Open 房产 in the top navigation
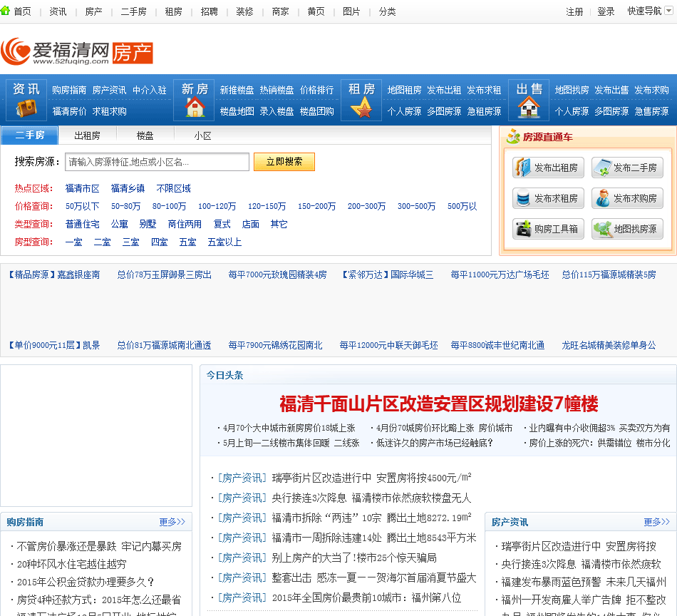This screenshot has width=677, height=616. coord(93,11)
